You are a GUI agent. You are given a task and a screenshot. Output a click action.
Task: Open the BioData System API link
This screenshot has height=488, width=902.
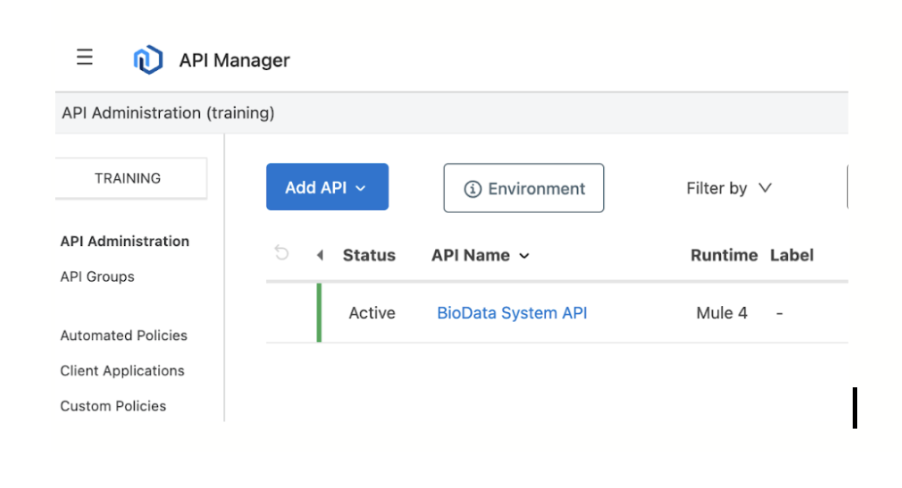point(512,313)
